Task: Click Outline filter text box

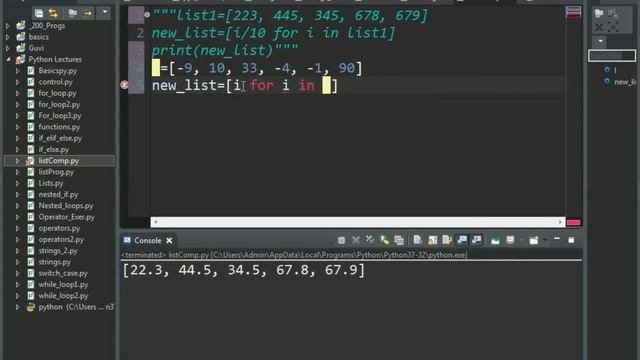Action: pyautogui.click(x=612, y=56)
